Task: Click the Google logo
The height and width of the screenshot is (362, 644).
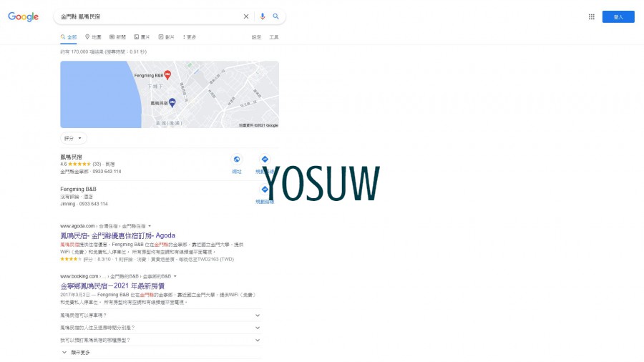Action: point(23,16)
